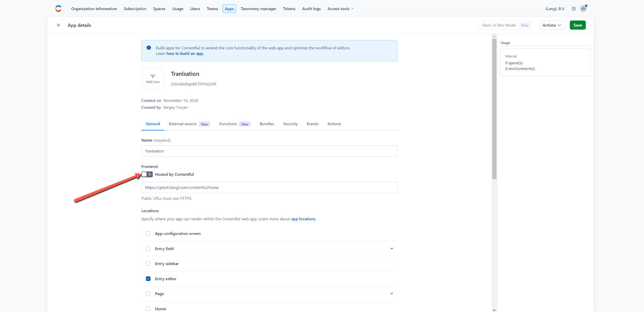This screenshot has width=644, height=312.
Task: Go back using the arrow icon
Action: (x=59, y=25)
